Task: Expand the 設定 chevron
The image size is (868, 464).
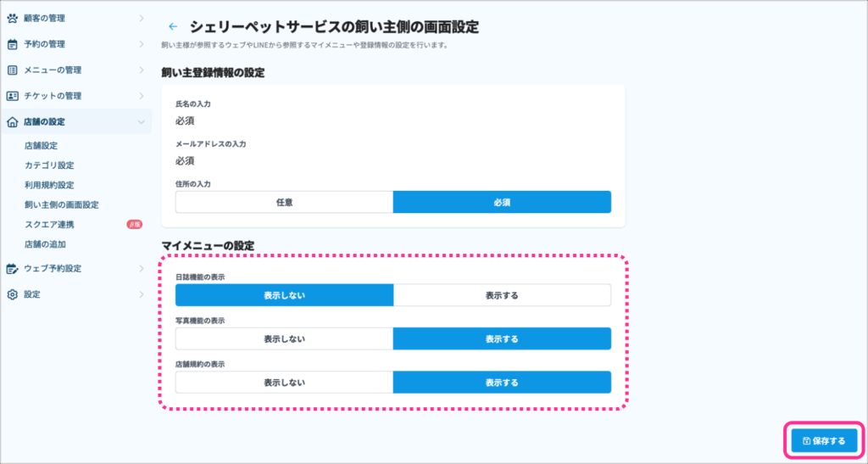Action: 142,294
